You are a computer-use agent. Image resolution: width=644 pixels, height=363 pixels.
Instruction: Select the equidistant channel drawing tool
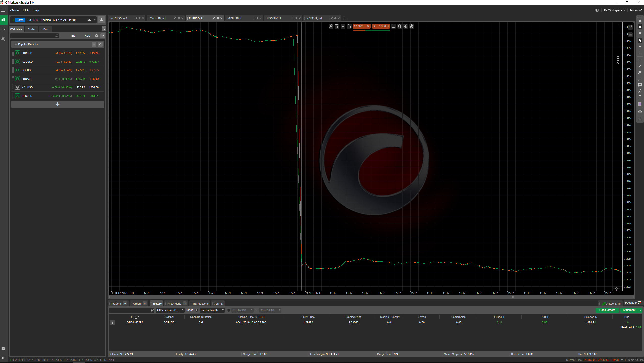click(640, 67)
